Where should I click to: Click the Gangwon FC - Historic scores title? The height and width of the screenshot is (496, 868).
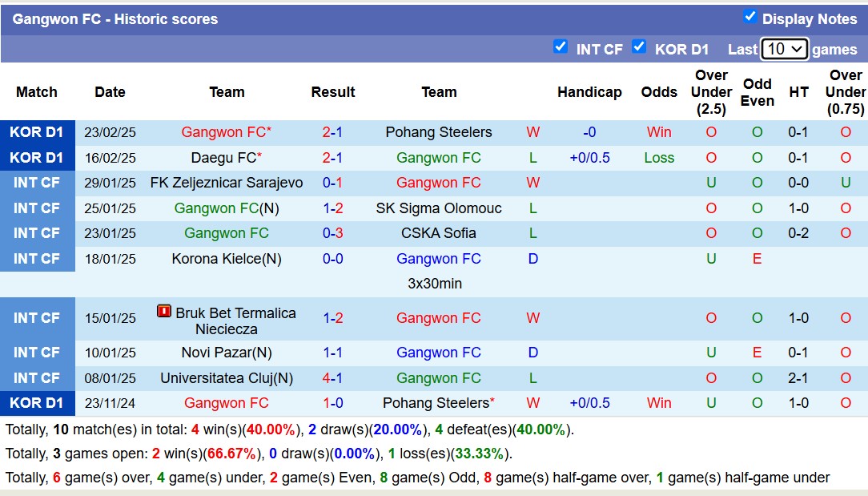(115, 18)
